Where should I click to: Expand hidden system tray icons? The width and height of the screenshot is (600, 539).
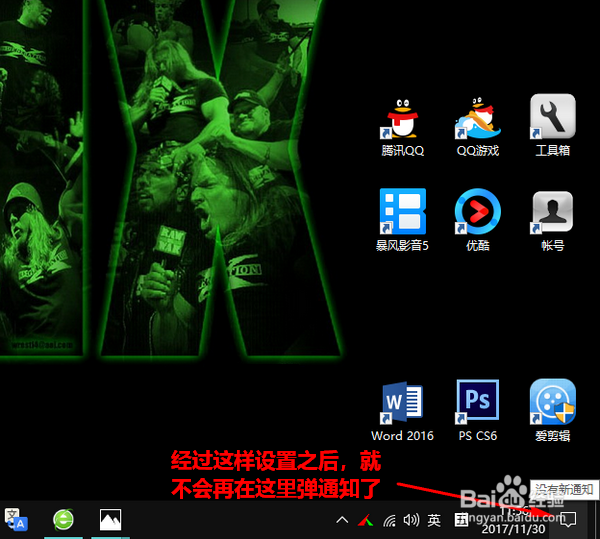click(342, 520)
